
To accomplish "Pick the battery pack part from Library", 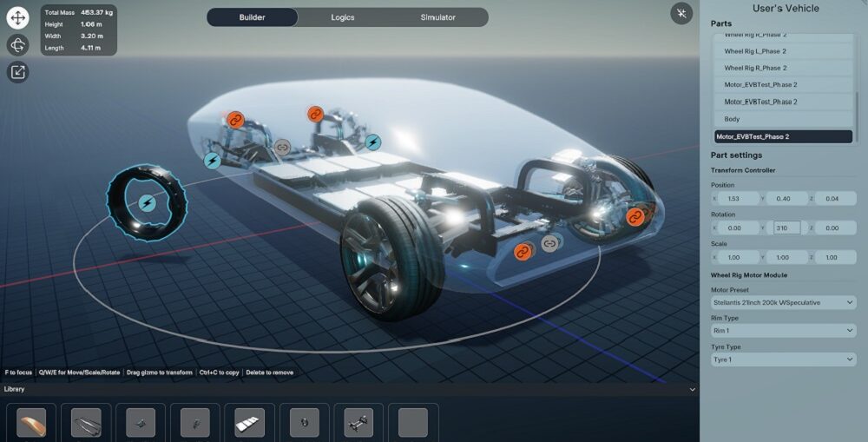I will 249,422.
